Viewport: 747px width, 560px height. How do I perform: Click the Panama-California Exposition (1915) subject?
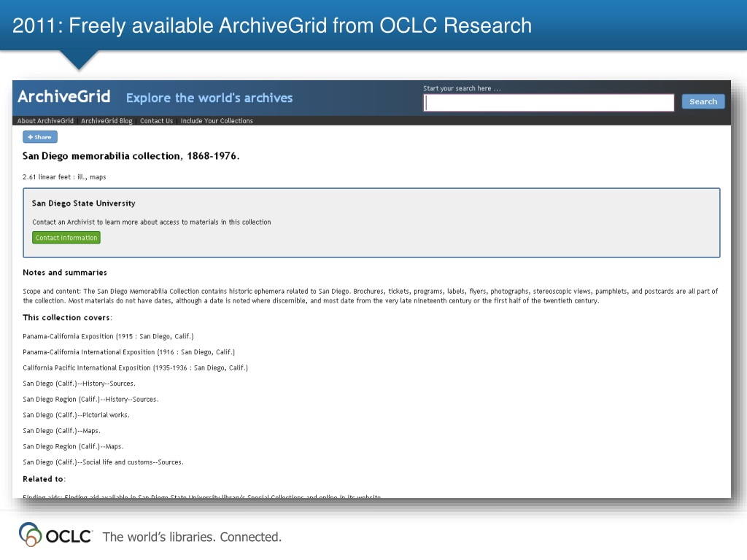coord(108,336)
